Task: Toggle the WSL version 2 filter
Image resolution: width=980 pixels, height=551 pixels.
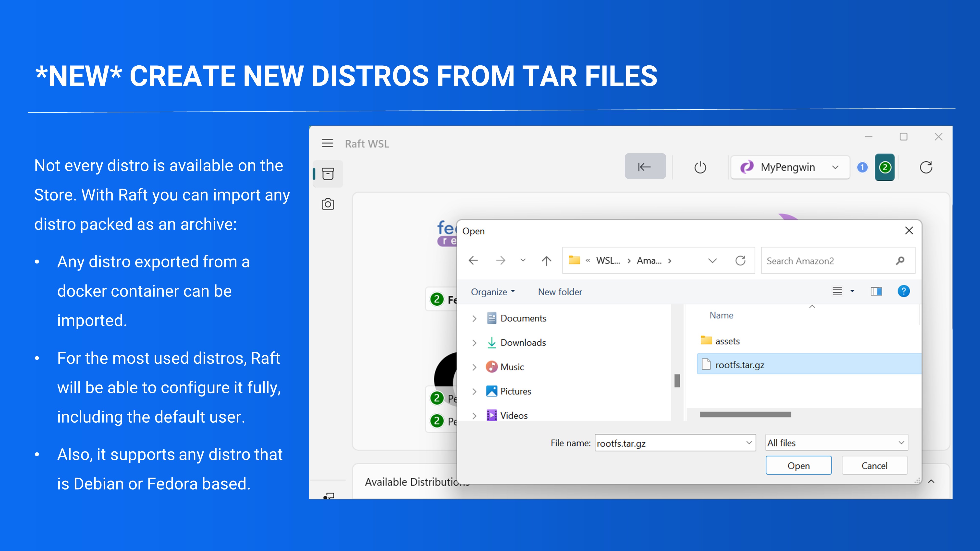Action: (x=885, y=167)
